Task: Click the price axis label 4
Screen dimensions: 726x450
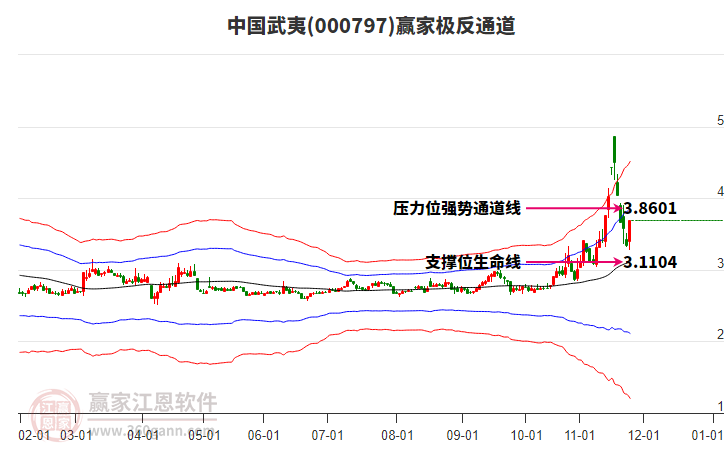Action: (x=720, y=192)
